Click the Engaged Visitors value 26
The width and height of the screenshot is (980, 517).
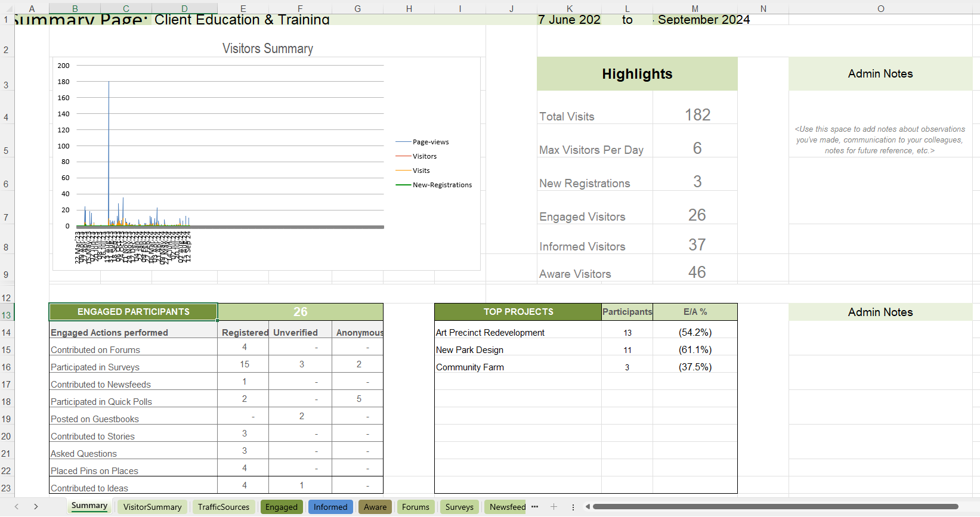tap(697, 215)
